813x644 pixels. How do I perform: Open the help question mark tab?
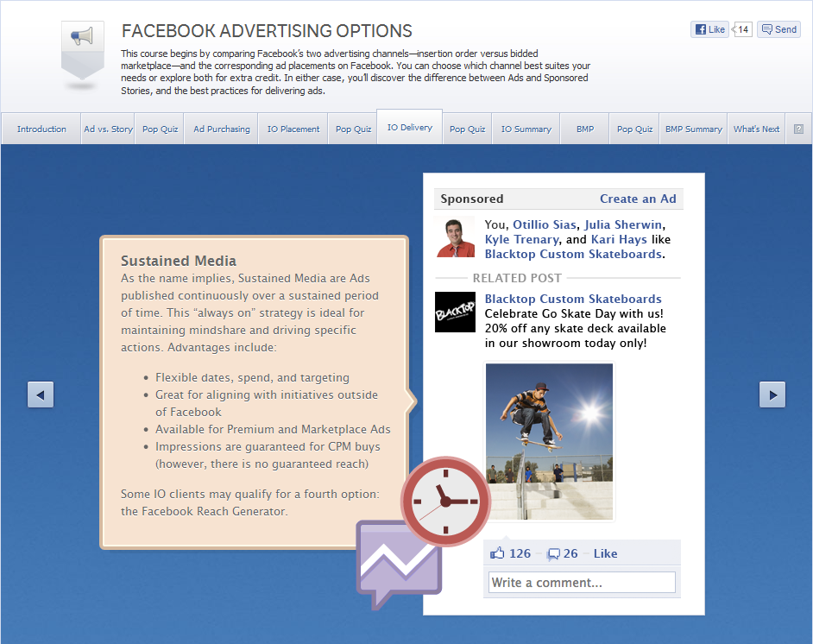(798, 129)
